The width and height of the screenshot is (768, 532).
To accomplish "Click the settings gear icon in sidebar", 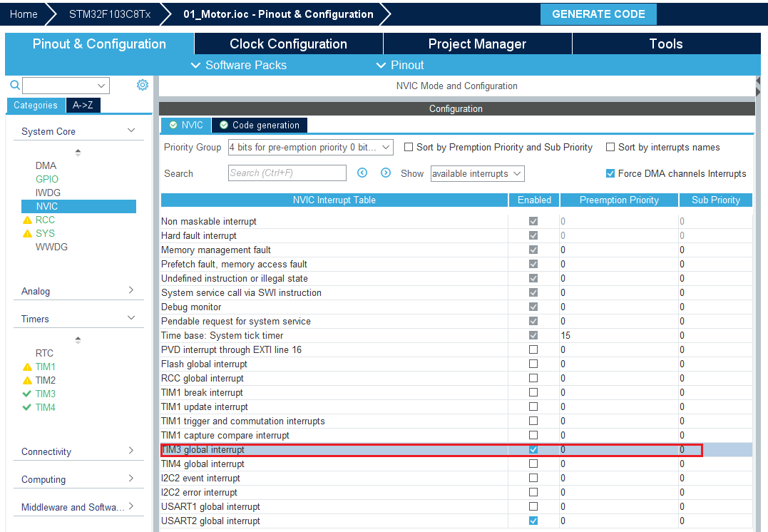I will (143, 85).
